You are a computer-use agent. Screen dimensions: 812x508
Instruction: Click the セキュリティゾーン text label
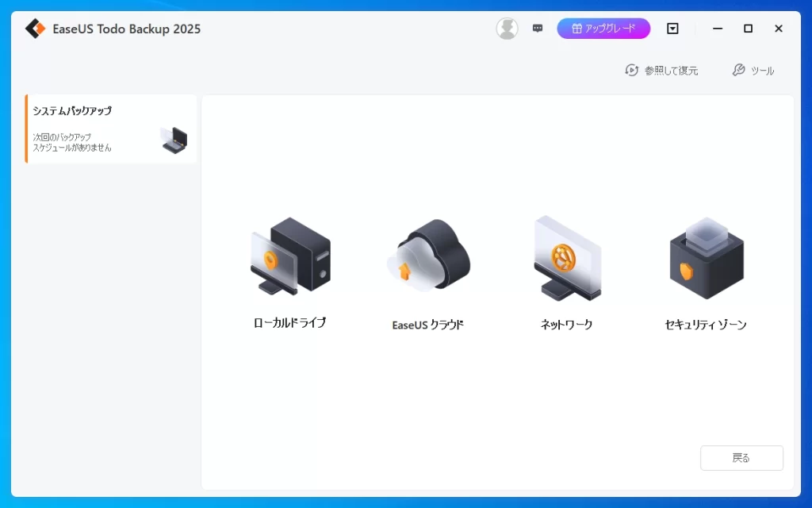tap(705, 325)
